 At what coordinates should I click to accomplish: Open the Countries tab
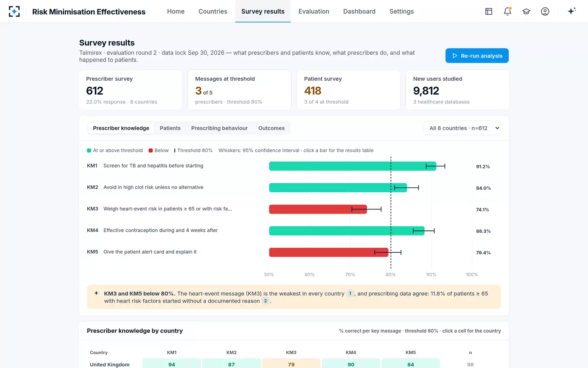click(x=213, y=11)
